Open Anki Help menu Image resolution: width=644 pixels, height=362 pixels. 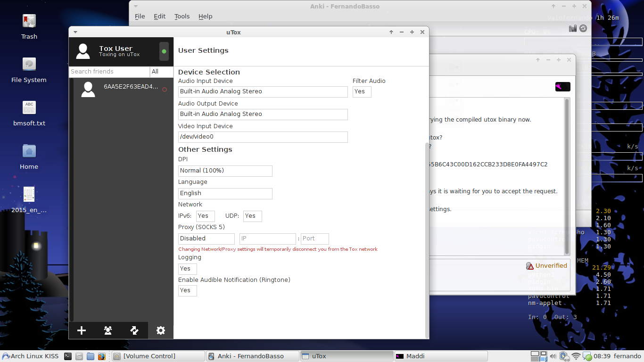(206, 16)
